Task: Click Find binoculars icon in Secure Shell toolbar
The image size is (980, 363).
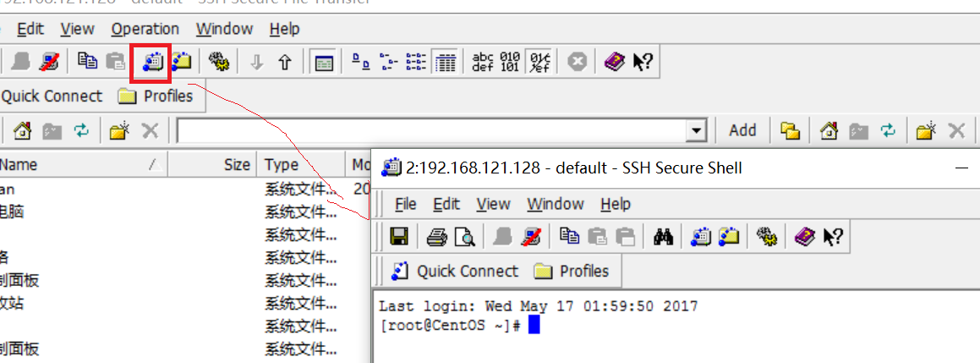Action: point(663,237)
